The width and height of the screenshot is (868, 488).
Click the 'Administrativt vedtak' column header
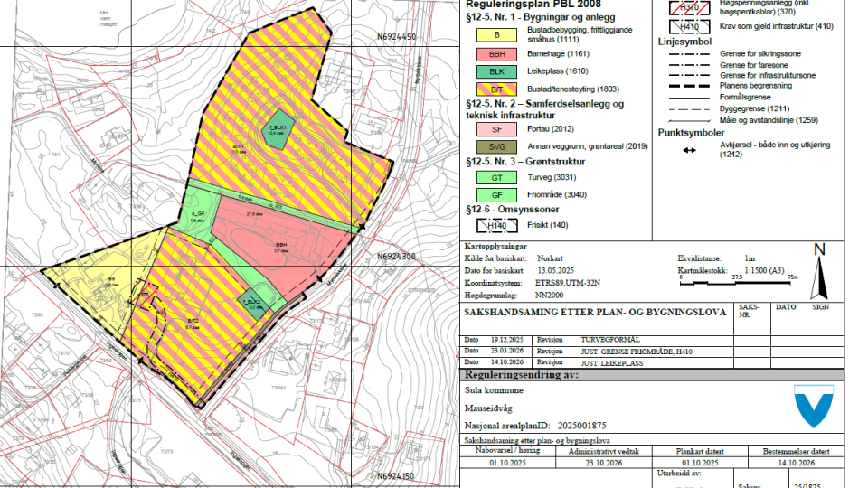pos(604,452)
